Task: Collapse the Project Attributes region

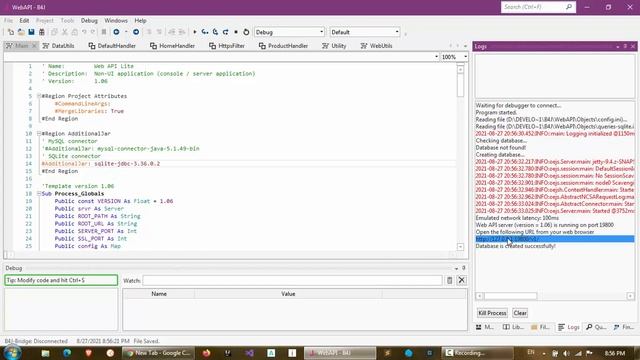Action: [x=39, y=96]
